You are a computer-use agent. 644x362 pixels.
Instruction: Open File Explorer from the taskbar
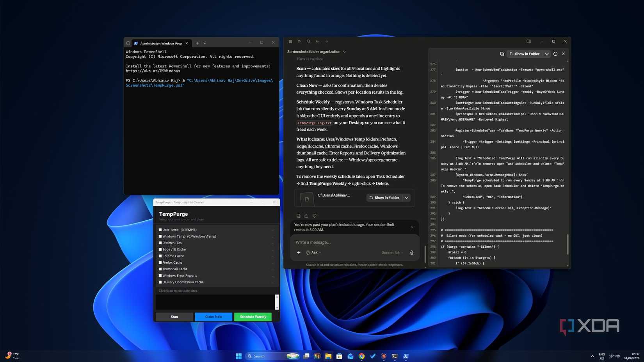click(x=328, y=356)
